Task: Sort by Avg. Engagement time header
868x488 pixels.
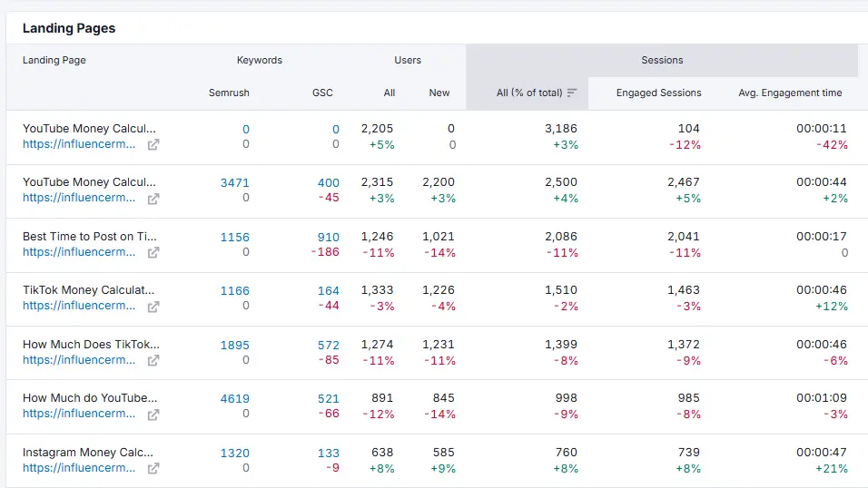Action: pyautogui.click(x=790, y=93)
